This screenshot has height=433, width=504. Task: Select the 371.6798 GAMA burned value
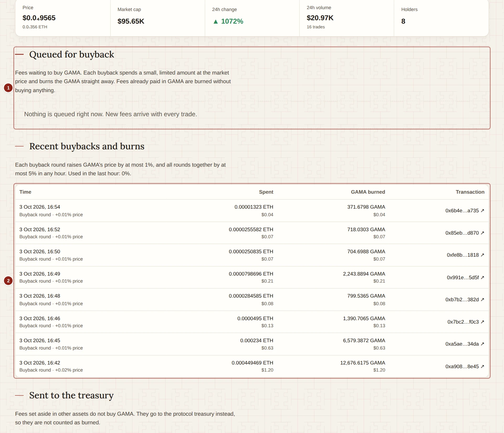tap(366, 207)
